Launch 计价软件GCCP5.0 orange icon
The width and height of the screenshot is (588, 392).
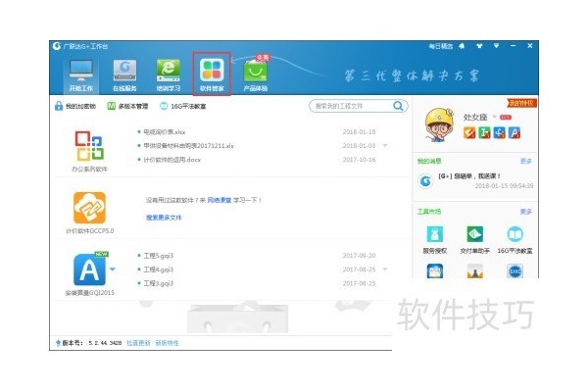click(x=89, y=208)
